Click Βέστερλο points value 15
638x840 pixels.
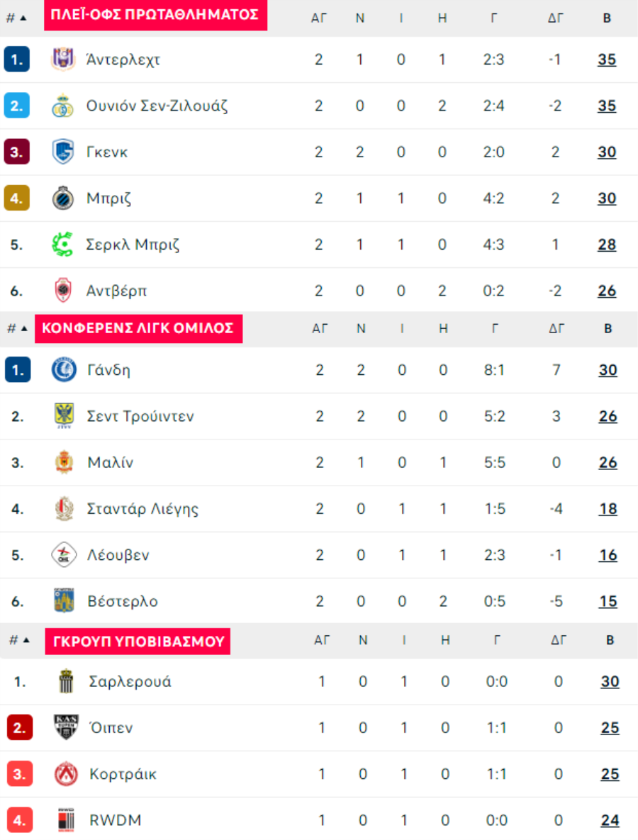click(608, 601)
